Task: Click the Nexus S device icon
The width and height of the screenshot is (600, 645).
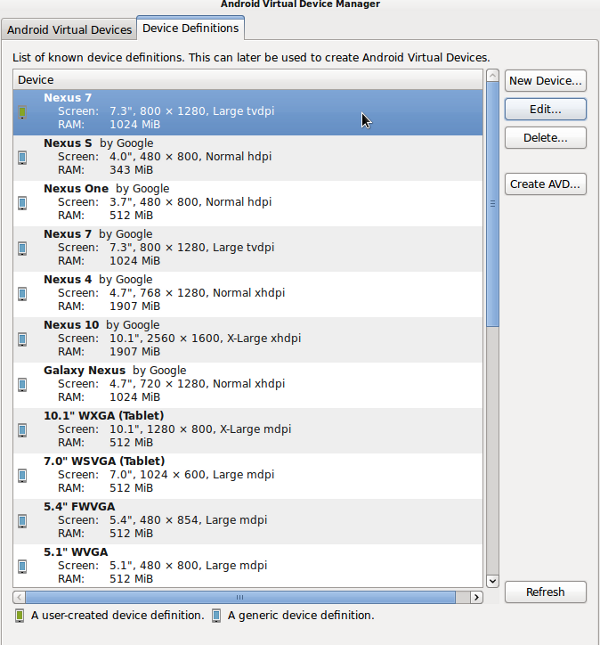Action: pyautogui.click(x=23, y=158)
